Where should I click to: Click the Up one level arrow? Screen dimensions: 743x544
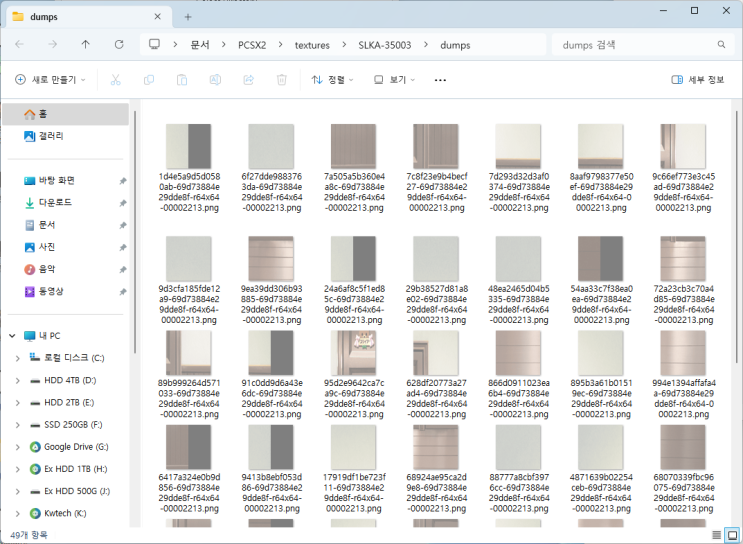point(85,45)
